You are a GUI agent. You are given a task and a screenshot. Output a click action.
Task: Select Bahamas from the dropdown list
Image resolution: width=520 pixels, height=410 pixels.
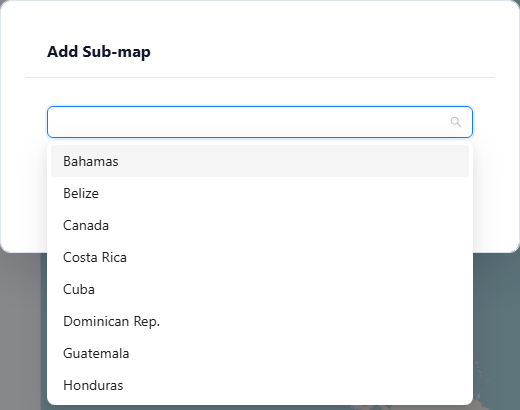coord(260,161)
